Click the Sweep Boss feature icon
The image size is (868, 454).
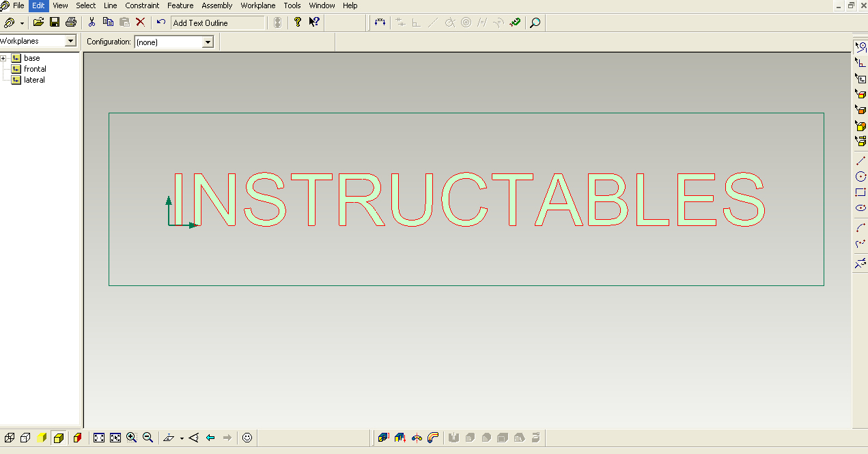433,438
